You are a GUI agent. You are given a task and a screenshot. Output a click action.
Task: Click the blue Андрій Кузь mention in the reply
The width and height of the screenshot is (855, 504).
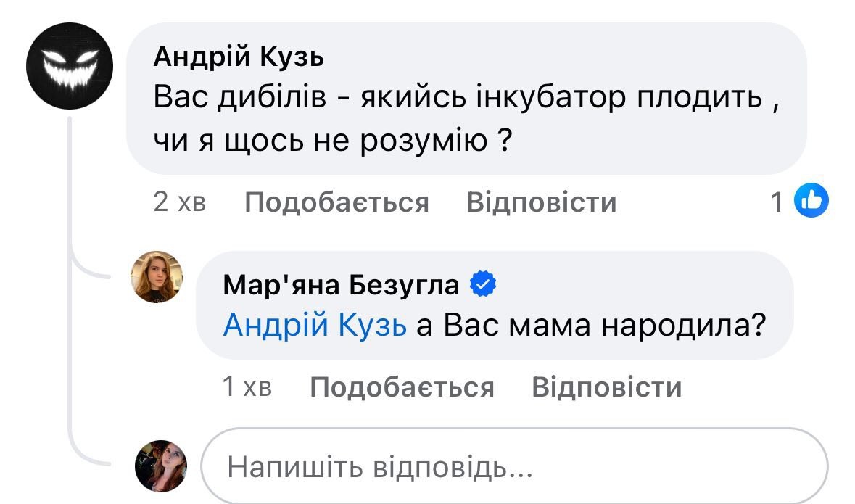point(315,326)
